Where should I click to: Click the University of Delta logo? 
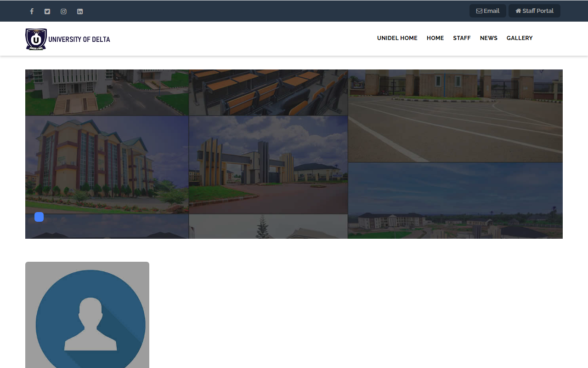[x=68, y=39]
